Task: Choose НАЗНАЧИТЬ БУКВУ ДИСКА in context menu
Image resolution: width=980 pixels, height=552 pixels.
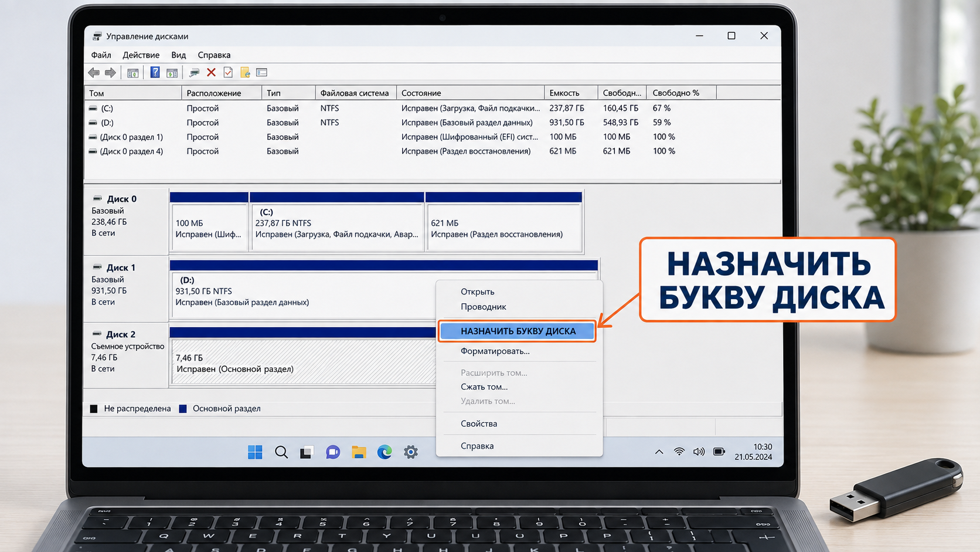Action: 517,331
